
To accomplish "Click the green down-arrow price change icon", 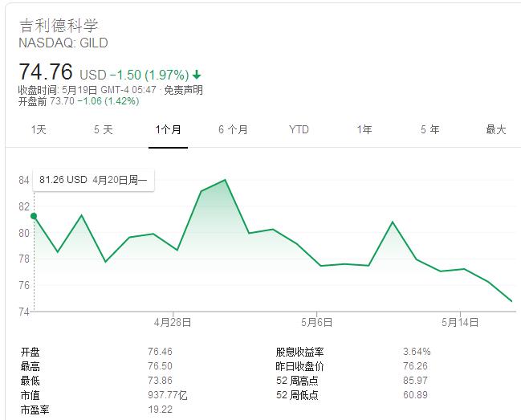I will (197, 75).
